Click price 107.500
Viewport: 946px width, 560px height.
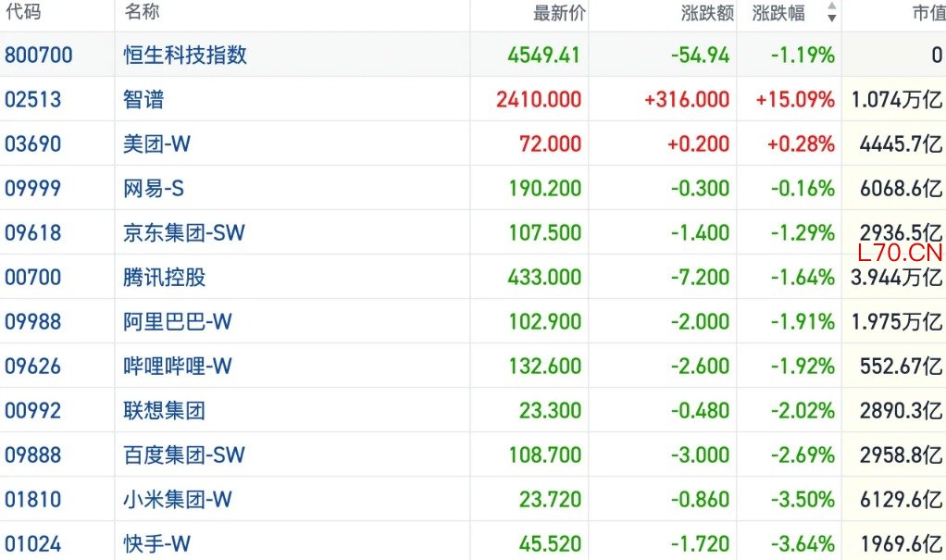pyautogui.click(x=545, y=233)
